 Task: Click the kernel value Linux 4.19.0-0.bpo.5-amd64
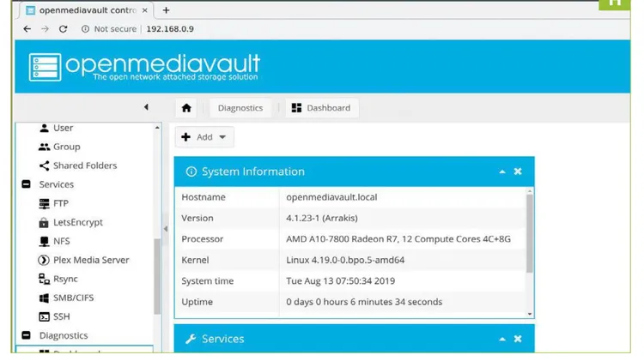tap(345, 260)
